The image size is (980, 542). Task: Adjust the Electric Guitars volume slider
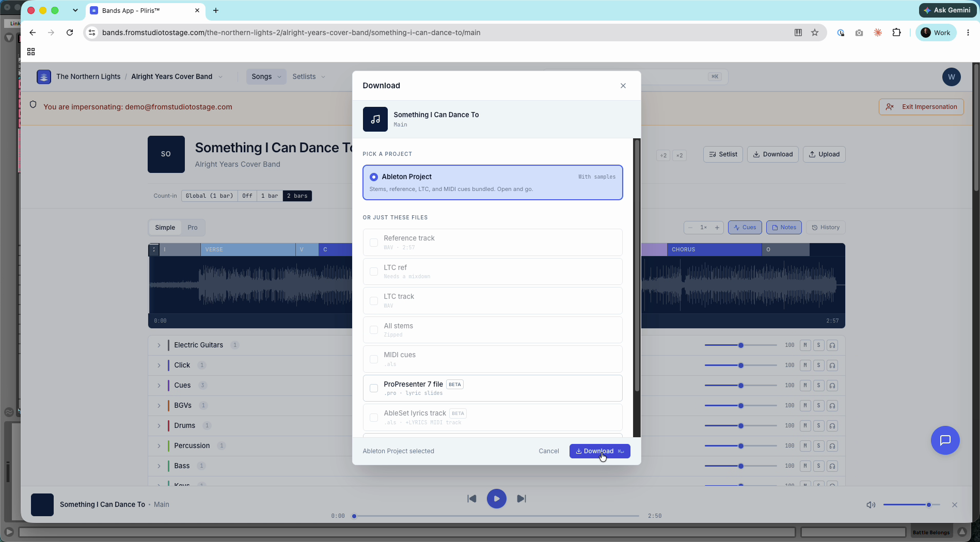[x=741, y=345]
